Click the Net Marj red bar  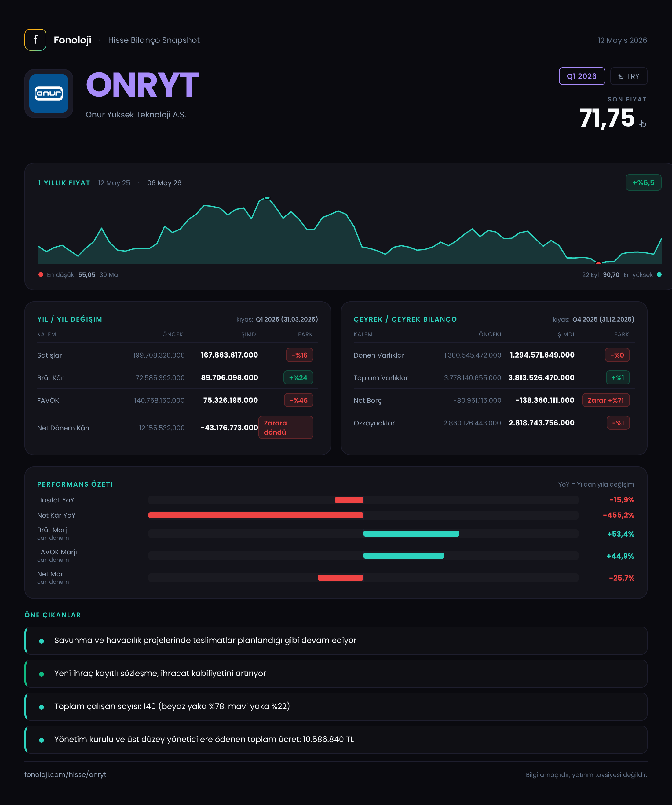[x=341, y=578]
